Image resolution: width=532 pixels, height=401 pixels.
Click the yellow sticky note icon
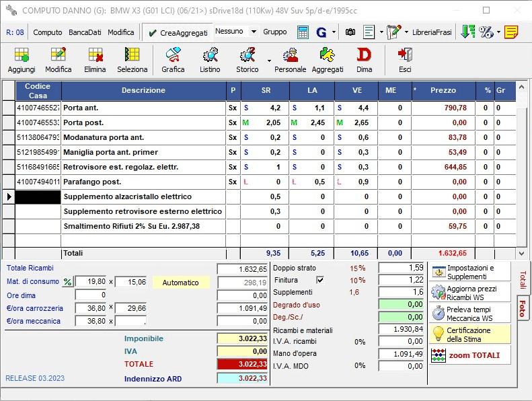click(511, 32)
